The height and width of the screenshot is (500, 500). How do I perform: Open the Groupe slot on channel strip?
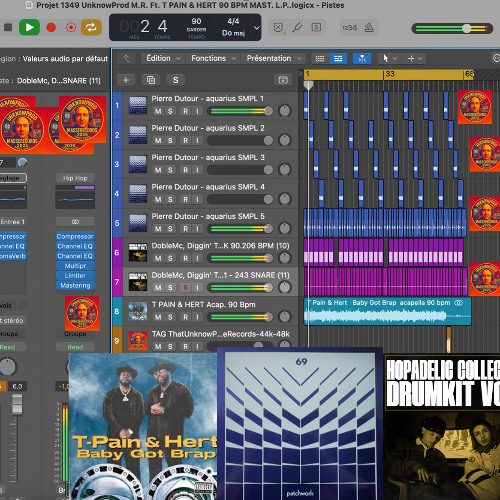[75, 334]
